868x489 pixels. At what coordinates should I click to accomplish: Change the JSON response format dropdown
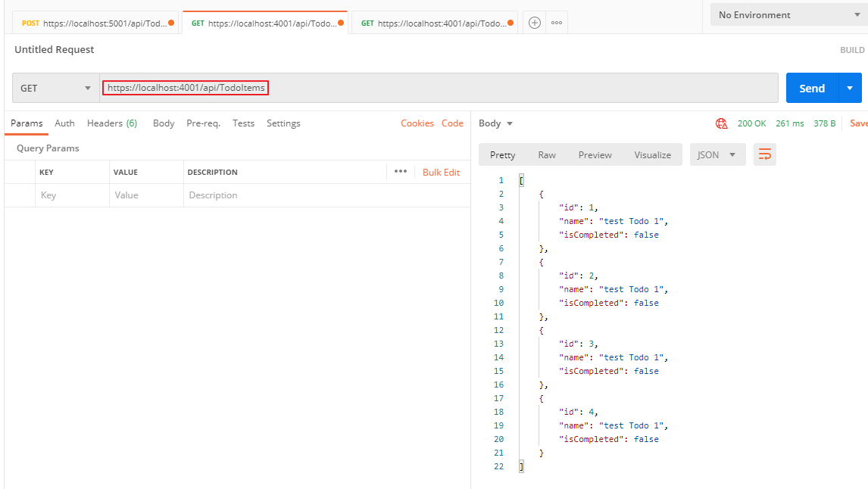coord(717,154)
